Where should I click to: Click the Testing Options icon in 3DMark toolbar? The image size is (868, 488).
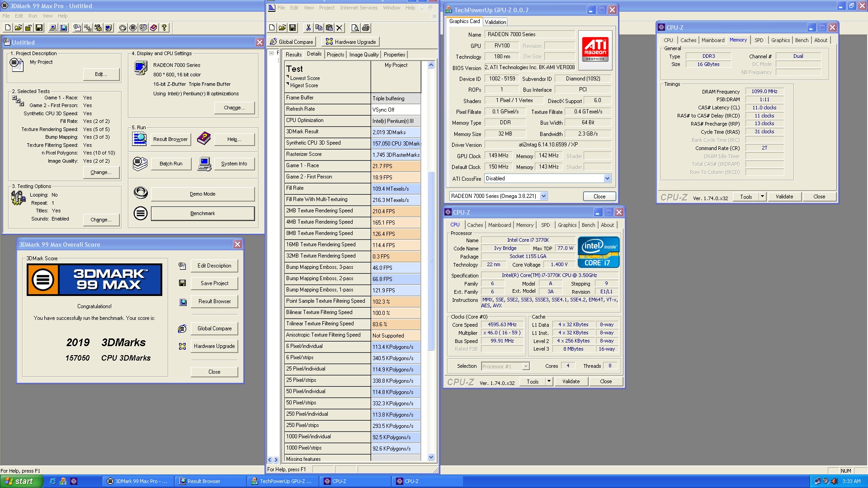tap(98, 28)
